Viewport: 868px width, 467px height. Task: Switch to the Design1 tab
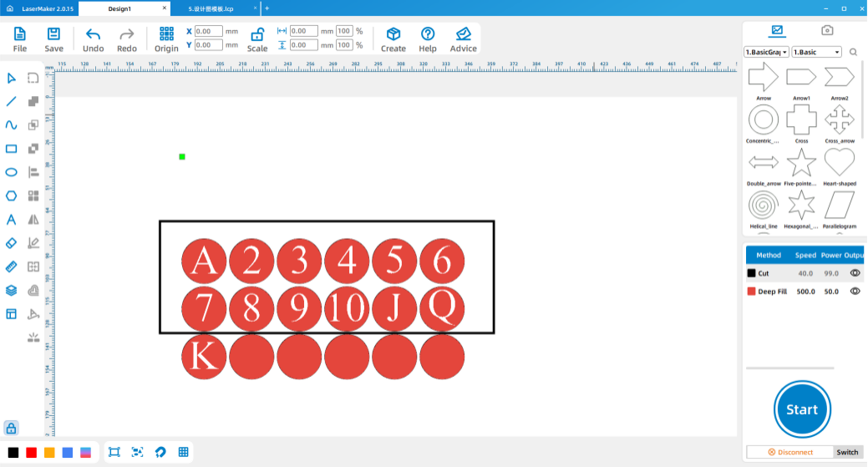point(119,8)
